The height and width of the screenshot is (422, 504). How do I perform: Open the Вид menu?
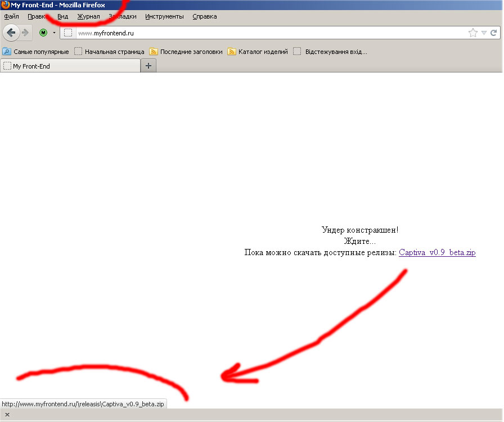(x=62, y=16)
